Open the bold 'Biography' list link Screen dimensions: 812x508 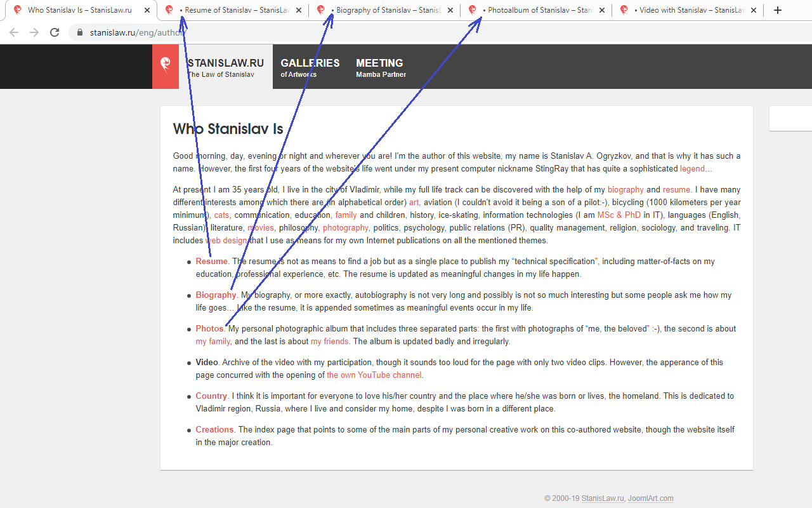pos(216,295)
